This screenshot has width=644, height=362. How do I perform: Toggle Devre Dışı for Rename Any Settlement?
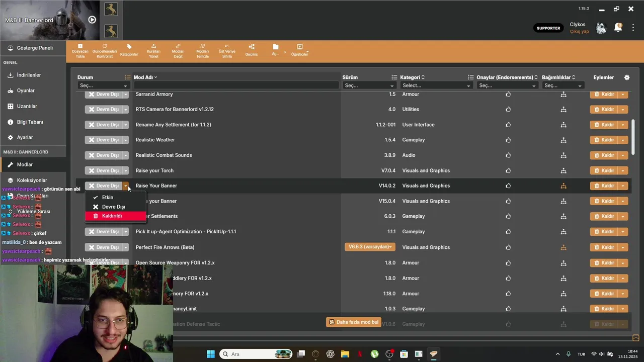[x=104, y=125]
